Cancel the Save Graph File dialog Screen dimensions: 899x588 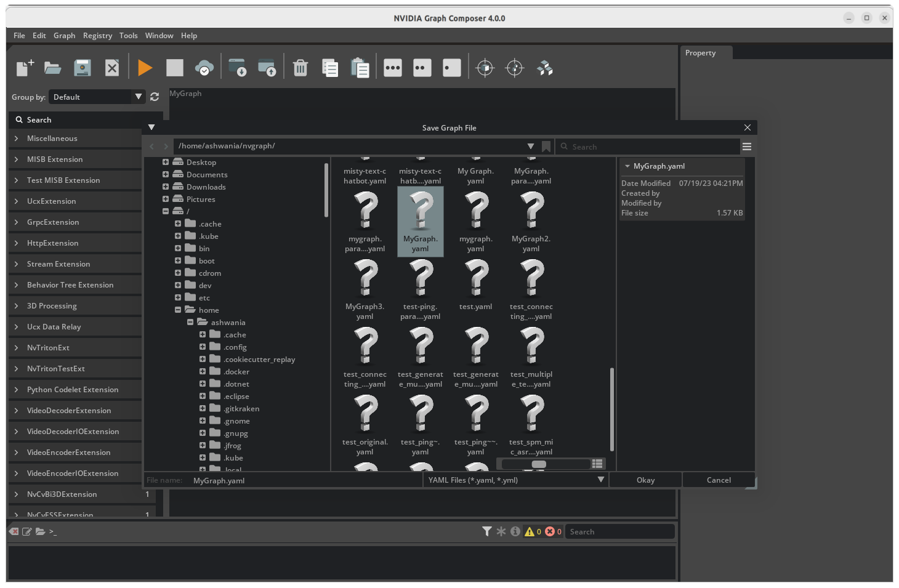[718, 480]
